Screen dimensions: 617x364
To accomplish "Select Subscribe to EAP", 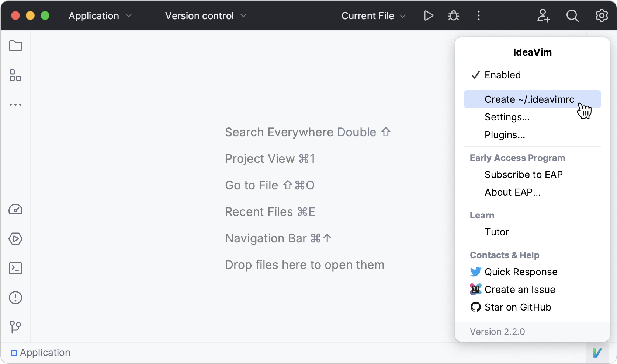I will (533, 175).
